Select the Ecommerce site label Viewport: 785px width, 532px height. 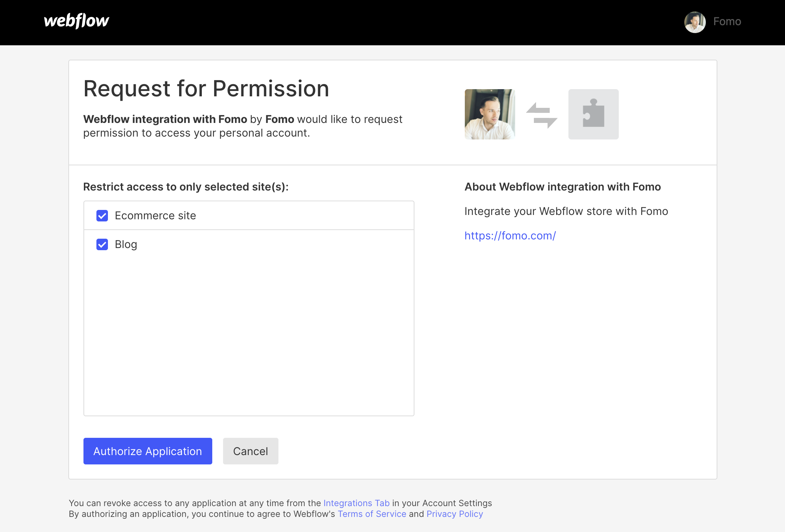click(155, 216)
